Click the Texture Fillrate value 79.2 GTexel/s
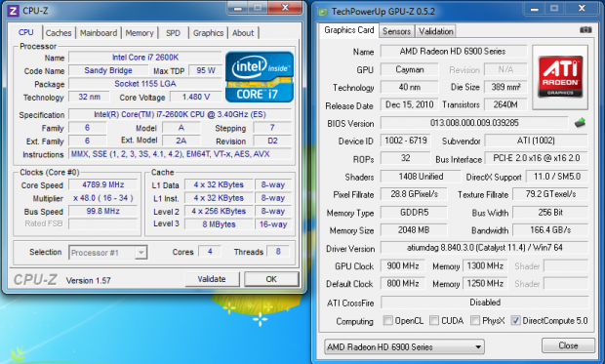 point(550,194)
